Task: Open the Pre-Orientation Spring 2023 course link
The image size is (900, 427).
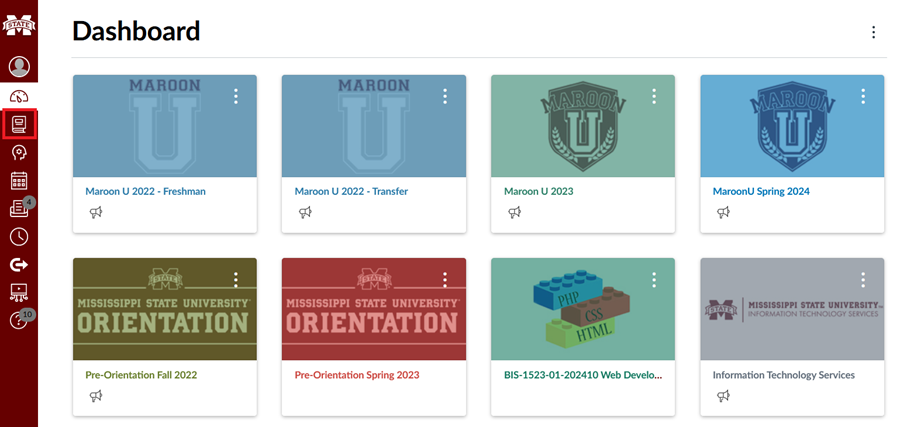Action: 357,375
